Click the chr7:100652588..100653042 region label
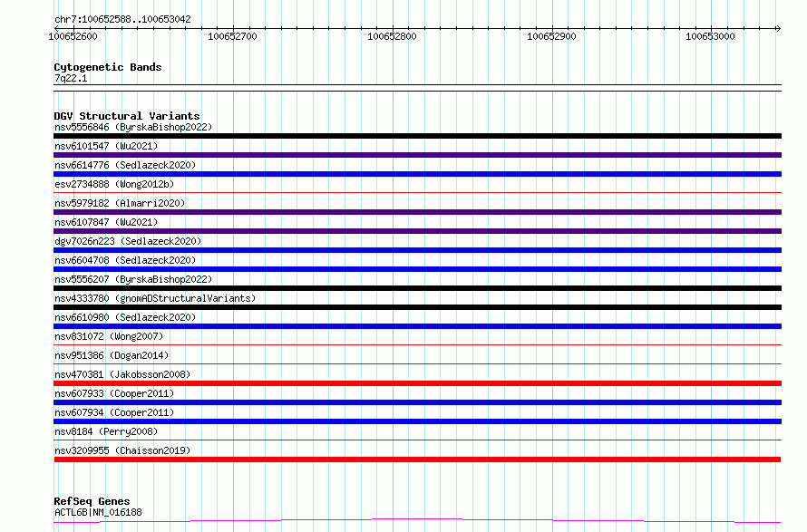 [122, 19]
